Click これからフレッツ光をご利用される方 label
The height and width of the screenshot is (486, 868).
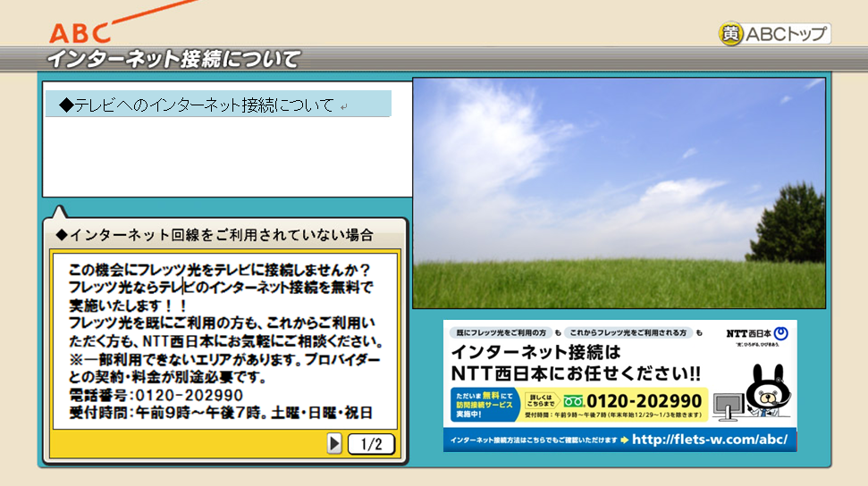(628, 332)
